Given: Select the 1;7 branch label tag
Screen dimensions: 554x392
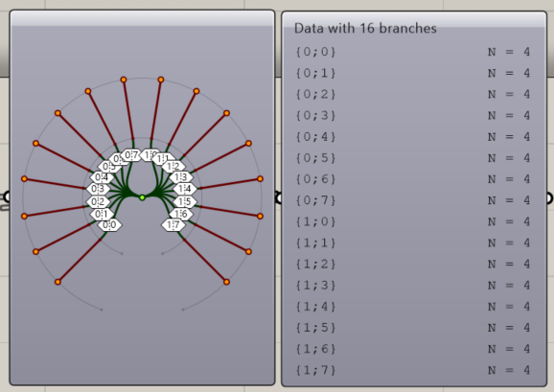Looking at the screenshot, I should point(173,224).
